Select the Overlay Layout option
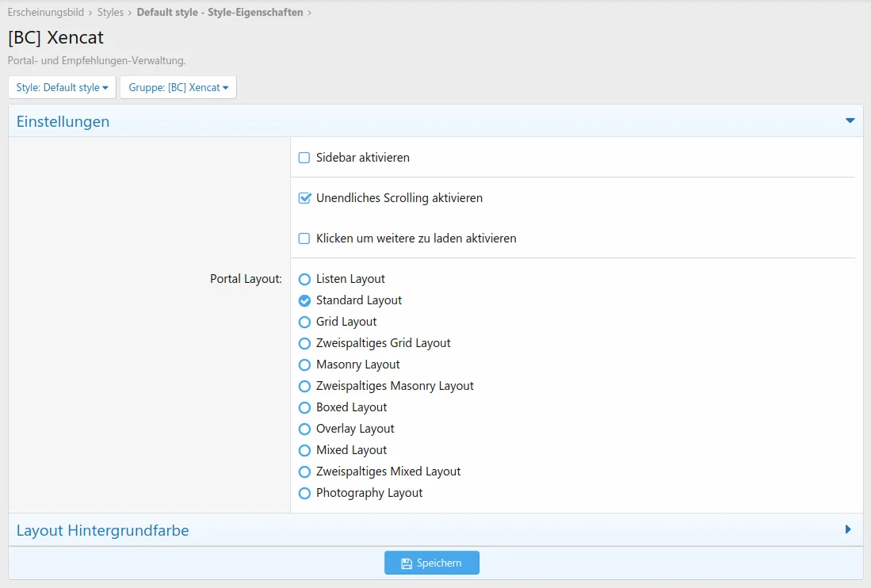Screen dimensions: 871x588 304,429
